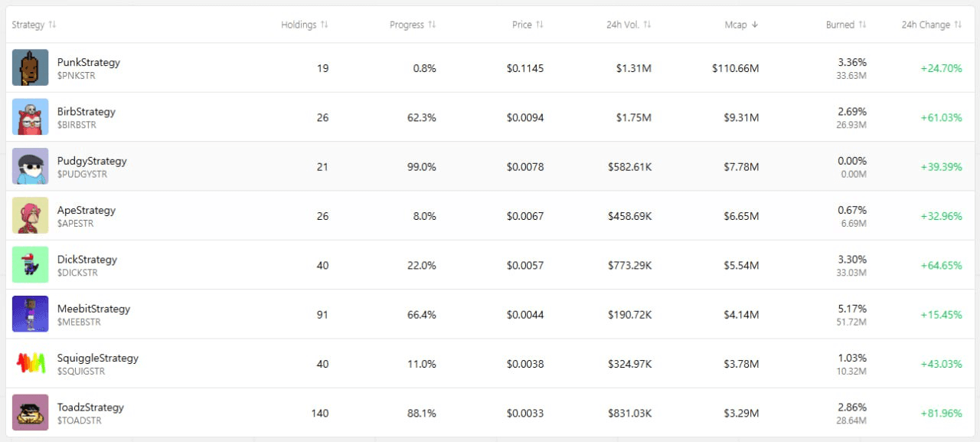Open the PudgyStrategy penguin thumbnail
The image size is (980, 442).
30,166
